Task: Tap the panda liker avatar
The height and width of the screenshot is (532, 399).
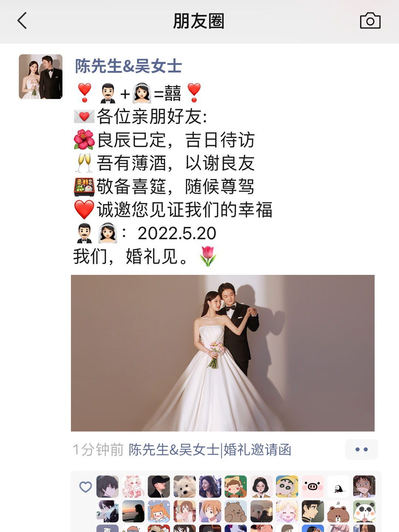Action: coord(364,511)
